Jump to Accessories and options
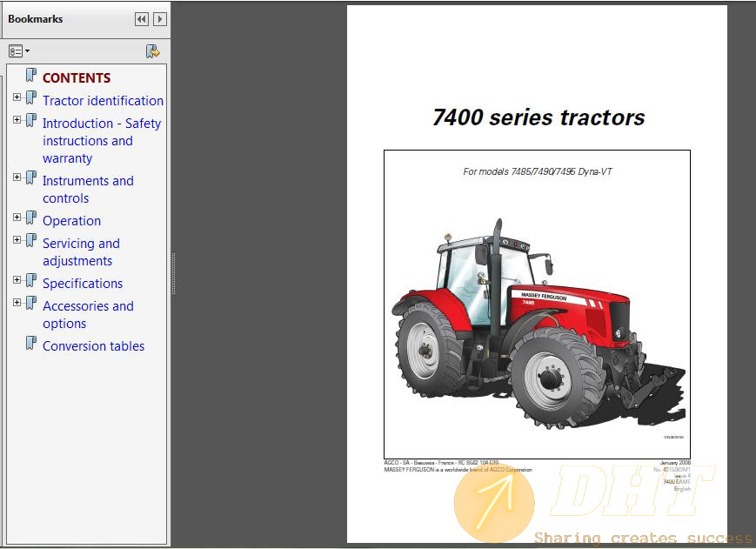756x549 pixels. (88, 315)
